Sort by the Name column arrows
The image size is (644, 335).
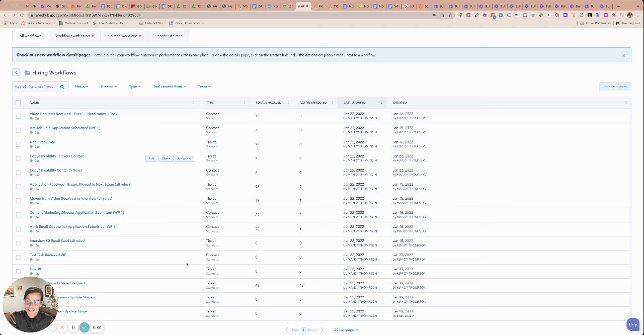tap(193, 103)
